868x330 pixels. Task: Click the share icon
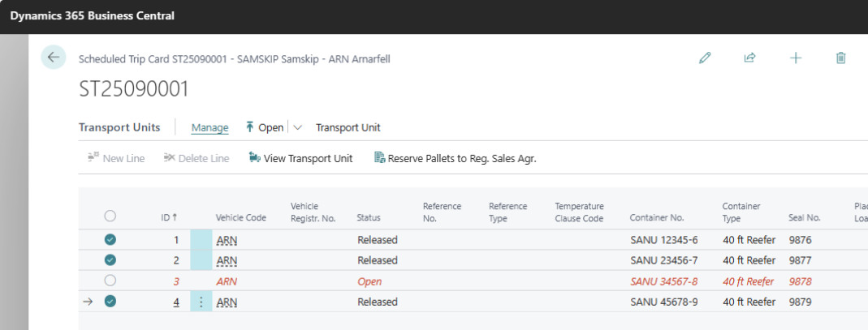[x=749, y=58]
